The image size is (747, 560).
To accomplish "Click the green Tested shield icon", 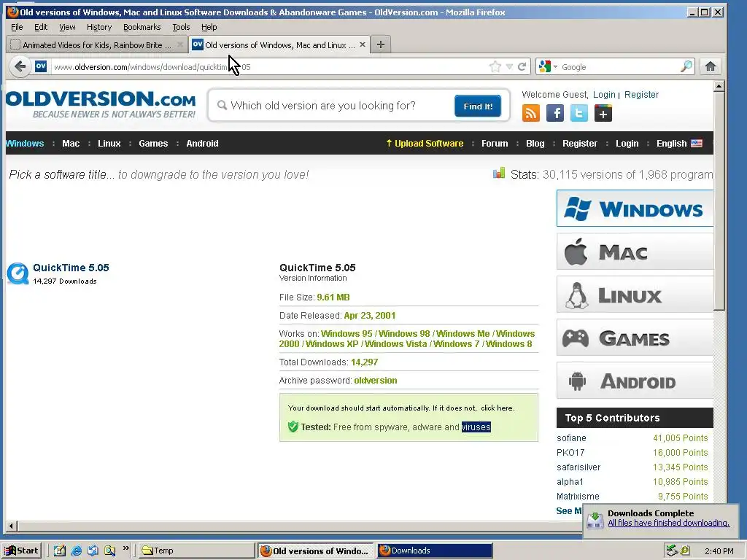I will tap(293, 427).
